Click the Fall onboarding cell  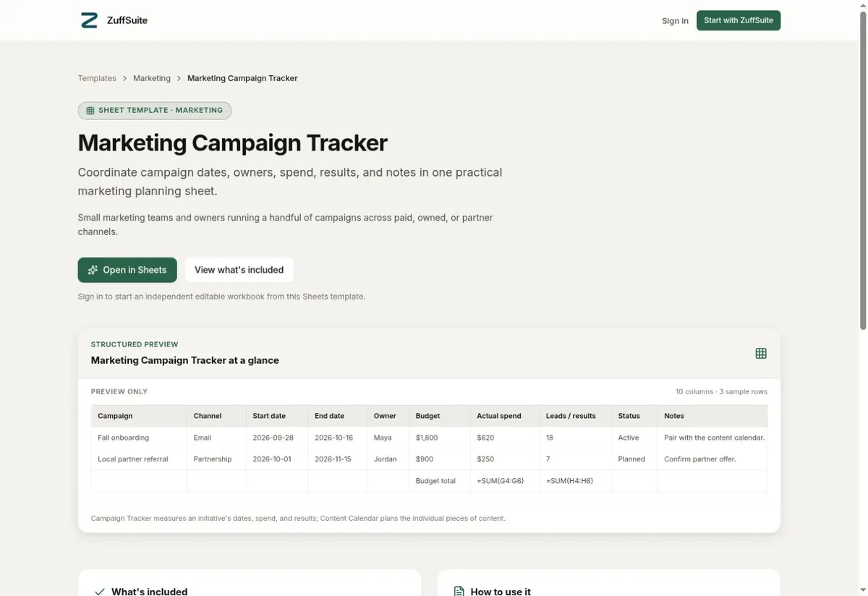[139, 438]
